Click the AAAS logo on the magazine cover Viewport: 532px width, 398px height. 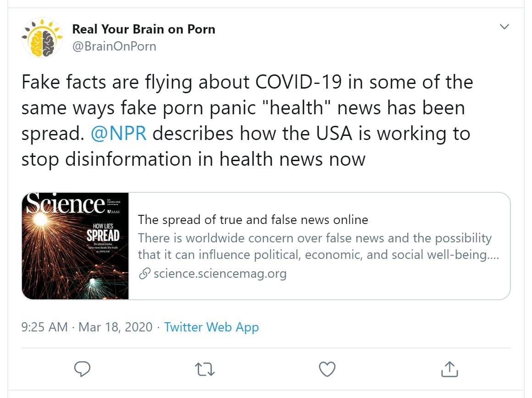113,213
